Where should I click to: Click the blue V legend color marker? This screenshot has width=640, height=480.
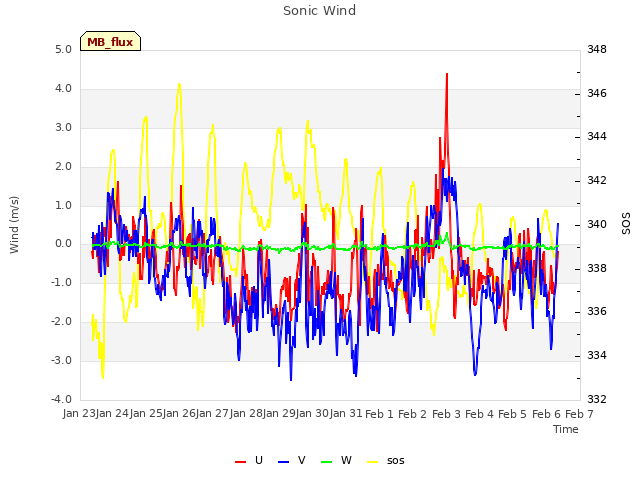283,462
